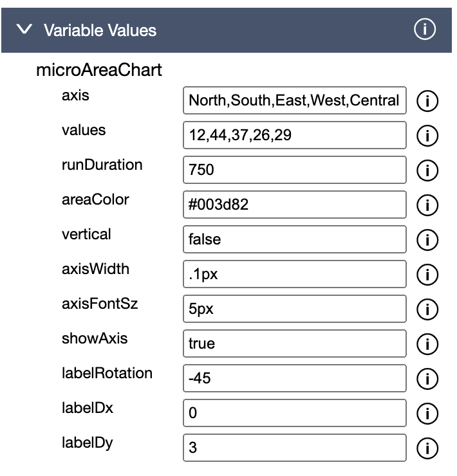This screenshot has height=476, width=457.
Task: Edit the areaColor field with #003d82
Action: 294,205
